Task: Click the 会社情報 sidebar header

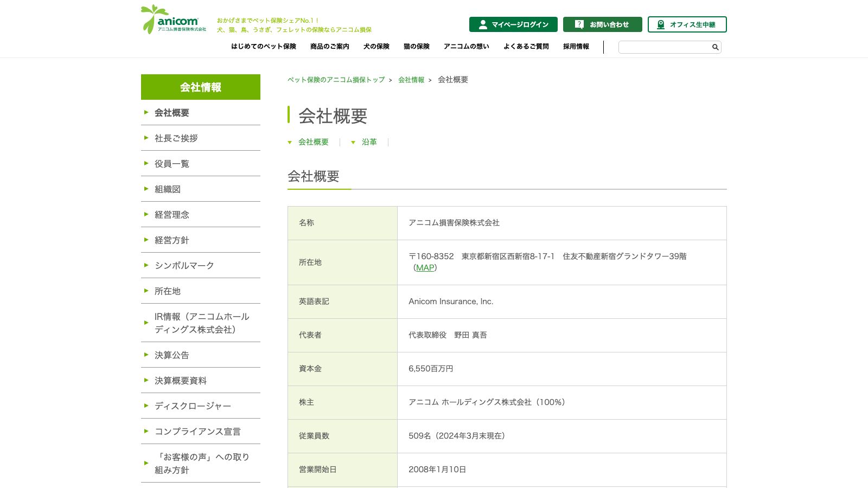Action: tap(201, 87)
